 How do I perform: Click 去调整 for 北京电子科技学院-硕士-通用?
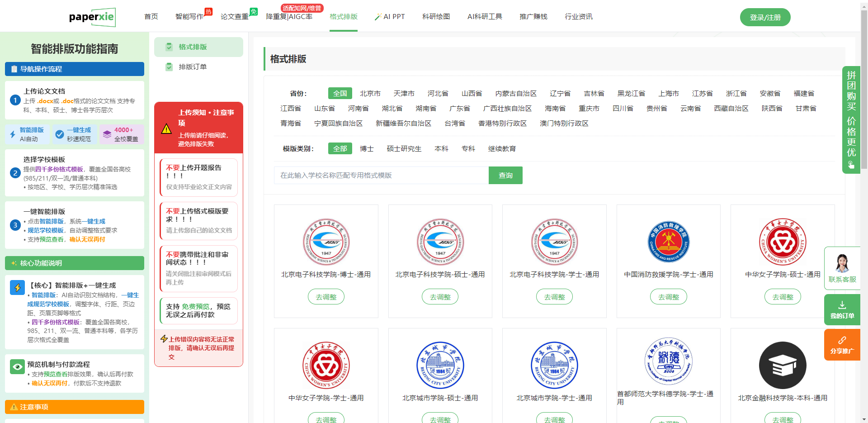tap(440, 297)
